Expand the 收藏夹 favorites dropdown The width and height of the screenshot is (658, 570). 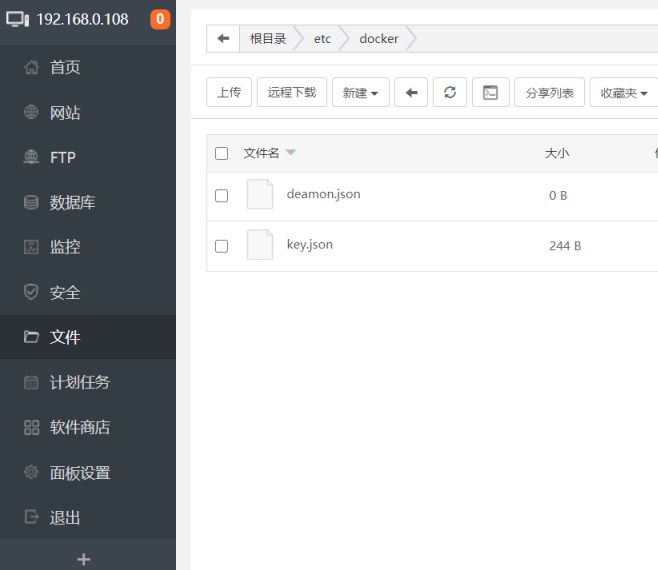pyautogui.click(x=624, y=92)
